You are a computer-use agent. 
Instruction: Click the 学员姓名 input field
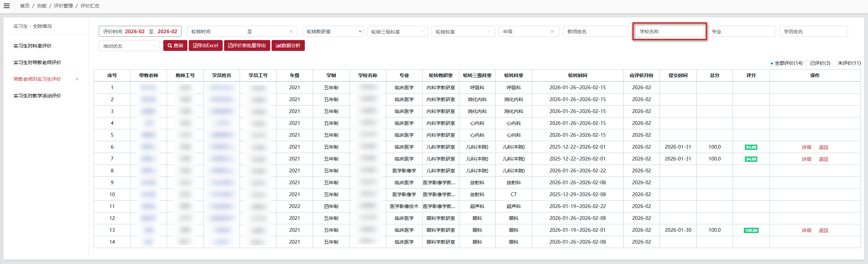pyautogui.click(x=813, y=32)
